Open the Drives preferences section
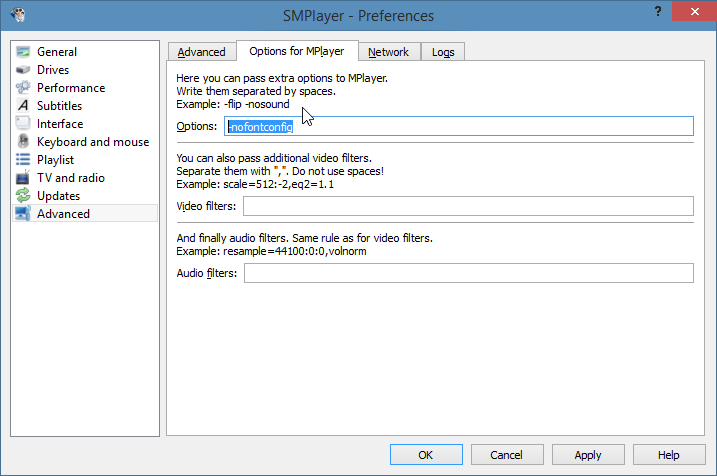Viewport: 717px width, 476px height. coord(85,70)
